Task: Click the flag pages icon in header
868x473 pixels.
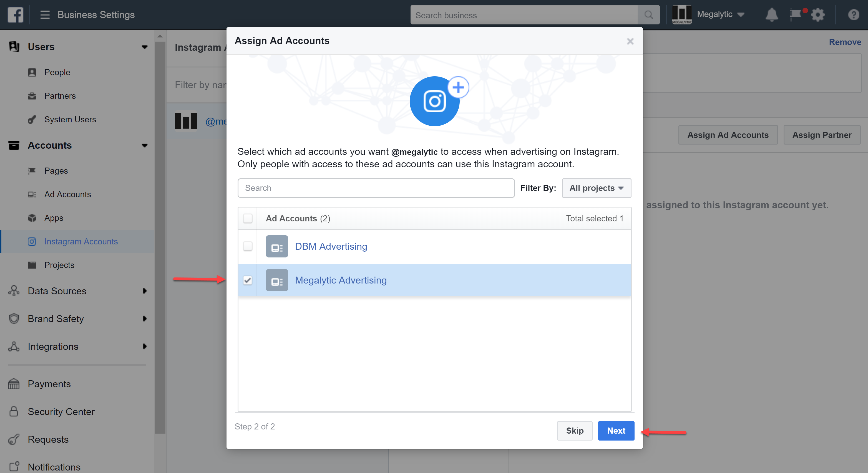Action: tap(796, 15)
